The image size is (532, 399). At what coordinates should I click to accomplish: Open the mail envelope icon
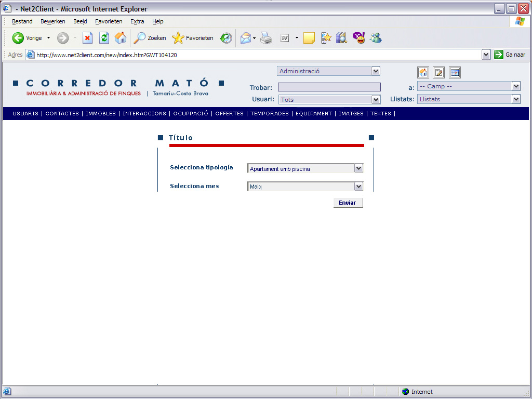click(246, 38)
